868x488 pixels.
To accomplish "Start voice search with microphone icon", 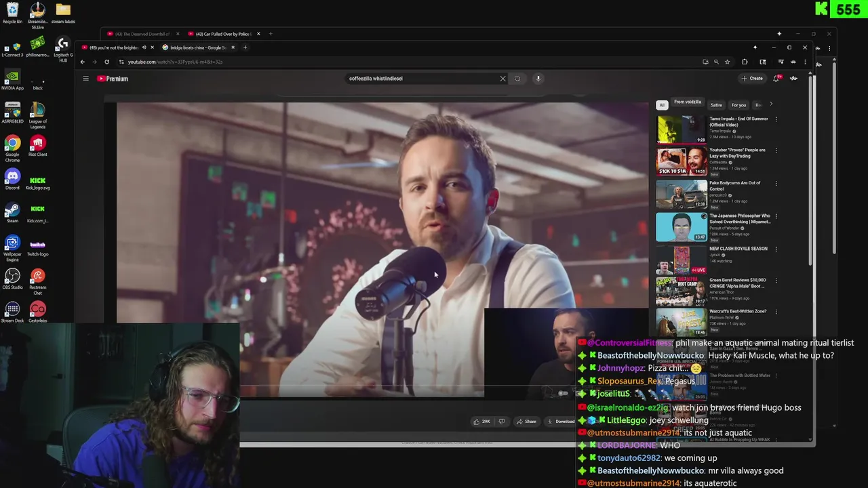I will tap(538, 79).
